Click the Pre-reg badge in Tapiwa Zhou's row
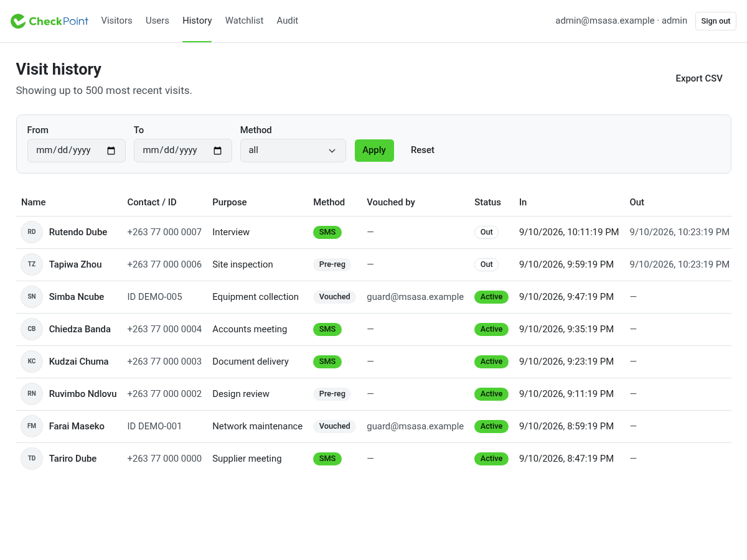Image resolution: width=747 pixels, height=560 pixels. [332, 264]
